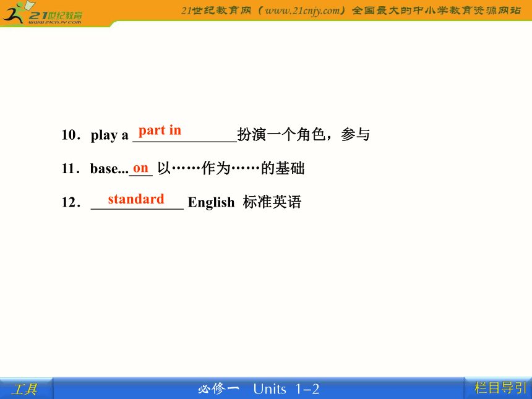This screenshot has height=399, width=532.
Task: Select the red answer 'standard'
Action: click(x=136, y=199)
